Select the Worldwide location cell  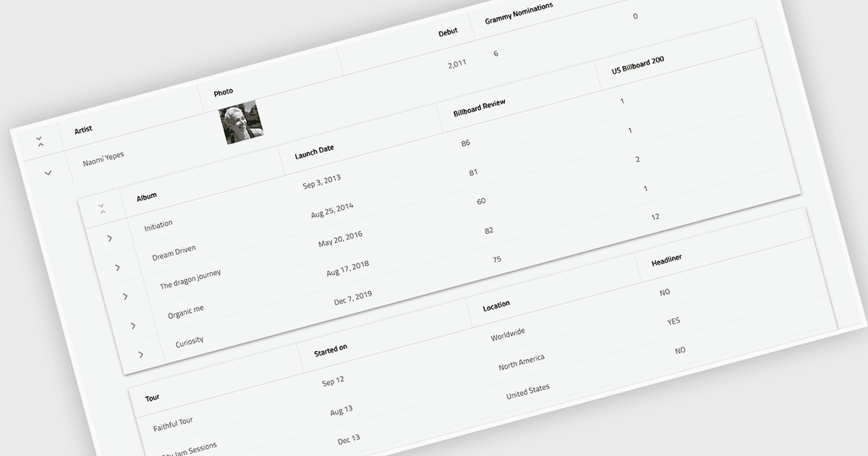tap(508, 335)
